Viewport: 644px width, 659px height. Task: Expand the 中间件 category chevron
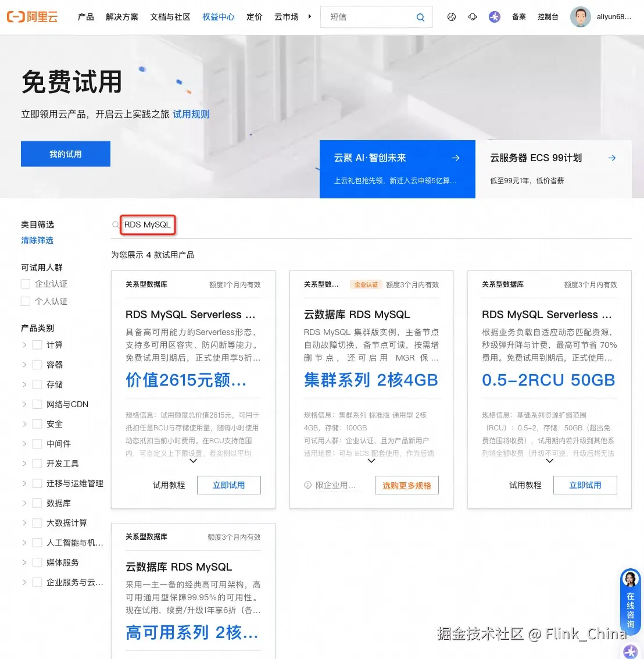[x=24, y=444]
